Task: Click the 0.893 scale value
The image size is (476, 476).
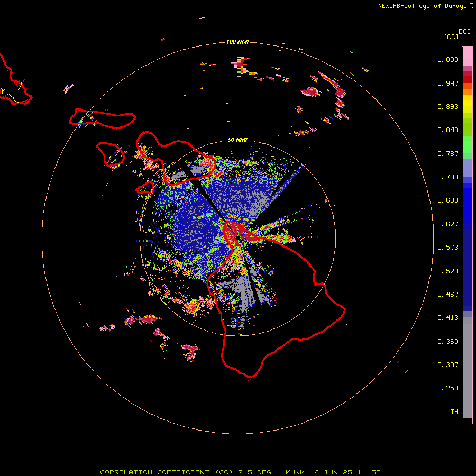Action: (448, 106)
